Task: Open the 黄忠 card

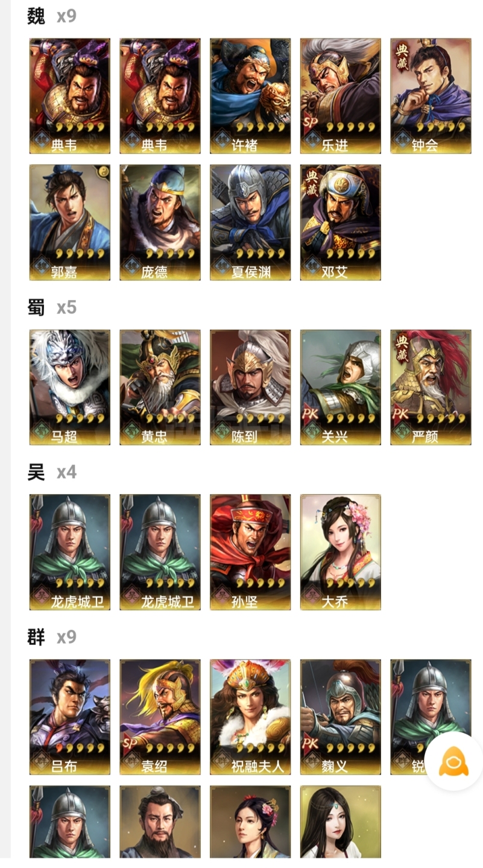Action: click(160, 387)
